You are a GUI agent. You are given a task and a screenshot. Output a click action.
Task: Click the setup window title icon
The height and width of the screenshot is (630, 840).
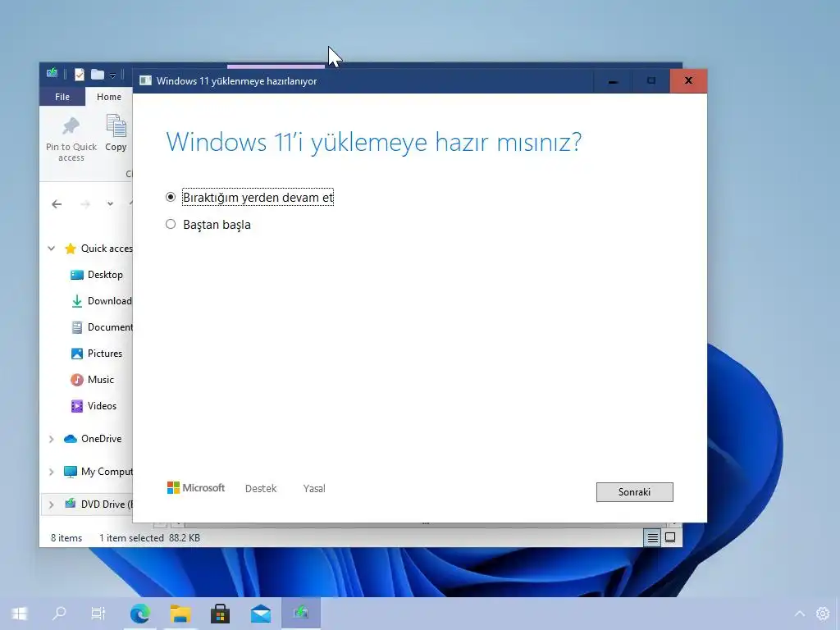click(x=145, y=81)
